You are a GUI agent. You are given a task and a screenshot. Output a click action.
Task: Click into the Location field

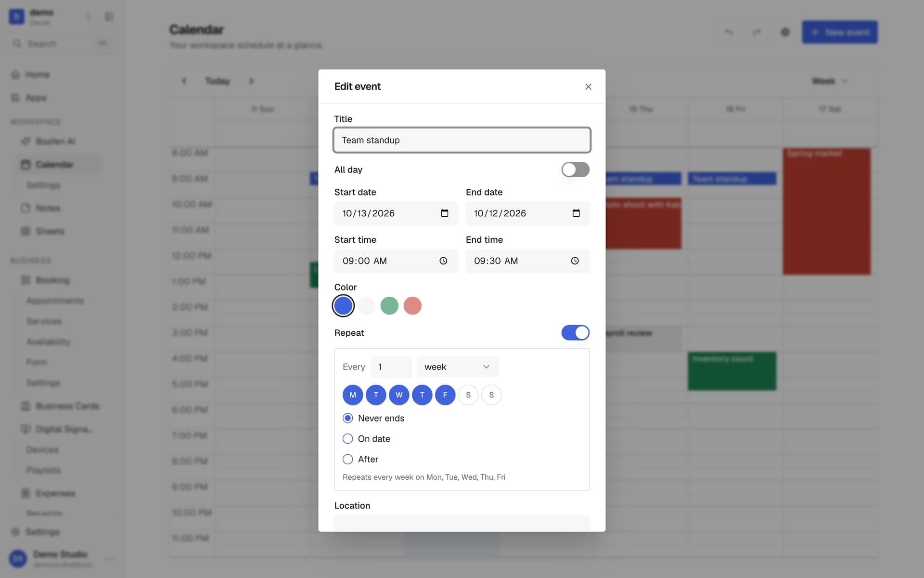462,524
